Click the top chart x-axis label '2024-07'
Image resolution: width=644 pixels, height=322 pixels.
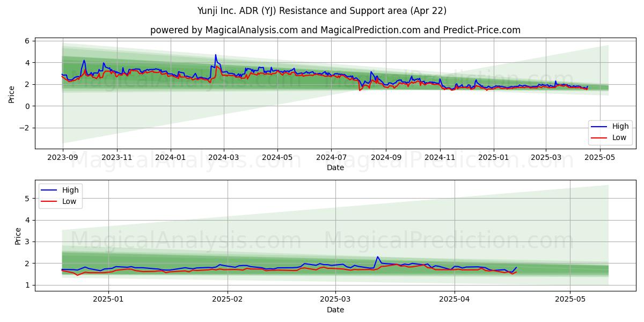(x=331, y=158)
